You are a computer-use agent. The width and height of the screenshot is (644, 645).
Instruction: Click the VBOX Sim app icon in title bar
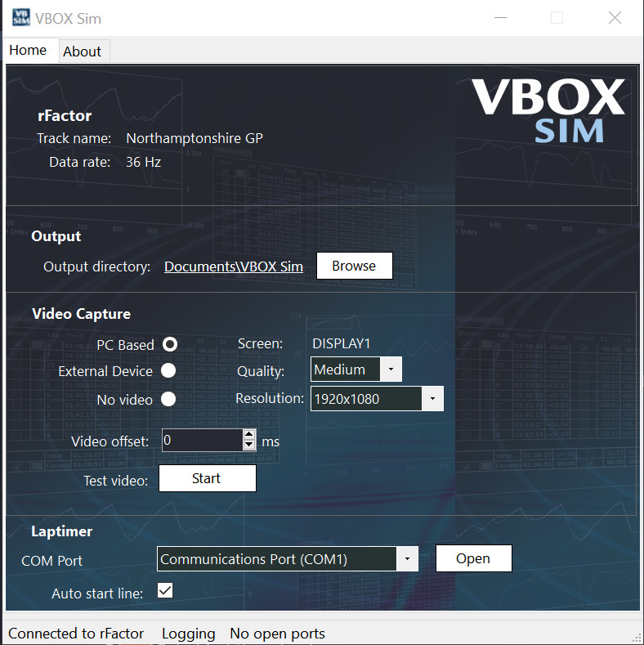20,17
